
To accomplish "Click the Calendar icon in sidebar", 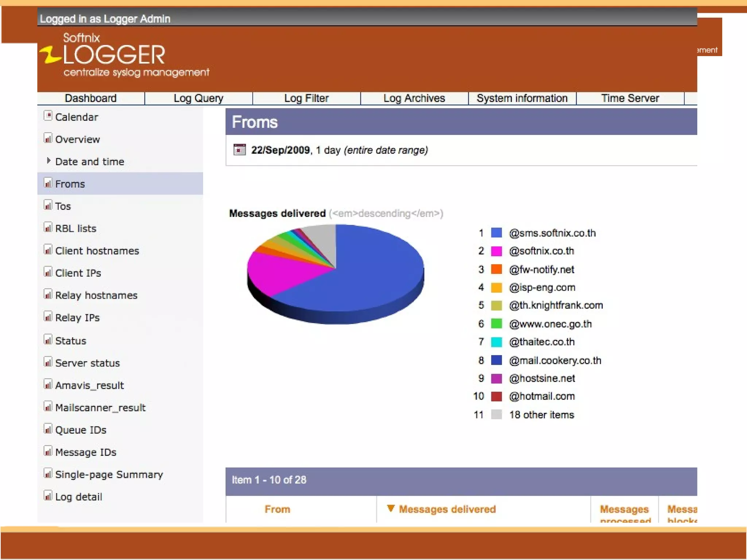I will (x=48, y=116).
